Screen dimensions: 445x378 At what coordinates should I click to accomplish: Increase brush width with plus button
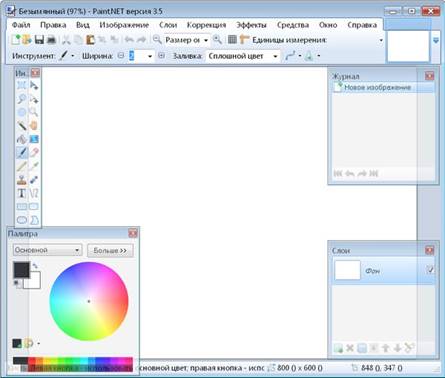pyautogui.click(x=161, y=56)
